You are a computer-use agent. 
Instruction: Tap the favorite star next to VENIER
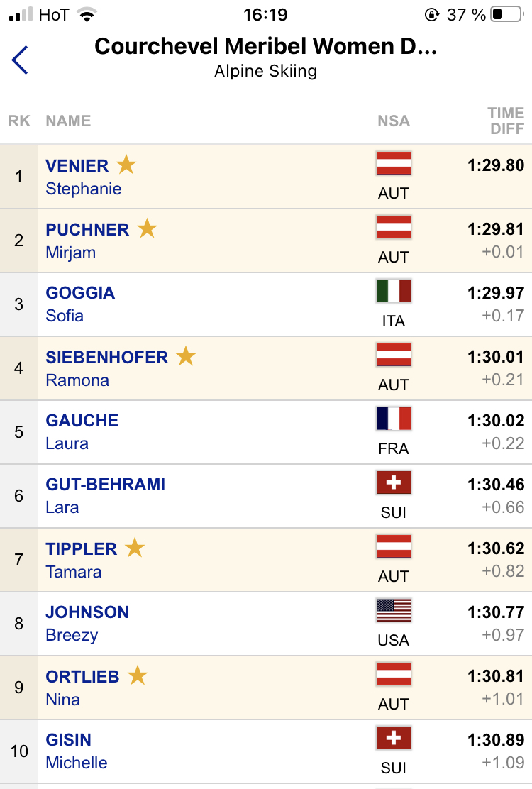click(126, 165)
